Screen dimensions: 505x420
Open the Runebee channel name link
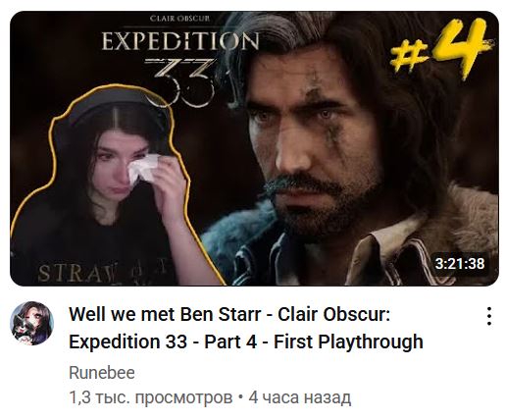point(102,373)
